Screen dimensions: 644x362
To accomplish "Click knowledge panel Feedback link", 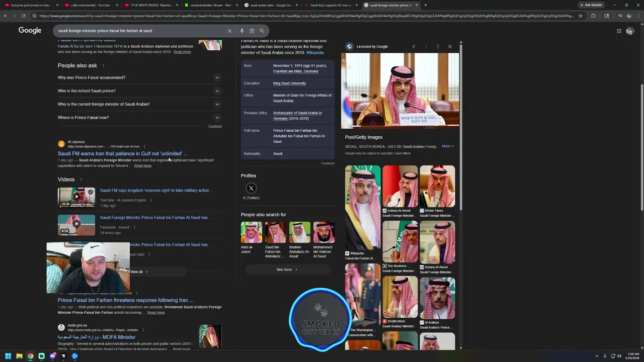I will point(328,163).
